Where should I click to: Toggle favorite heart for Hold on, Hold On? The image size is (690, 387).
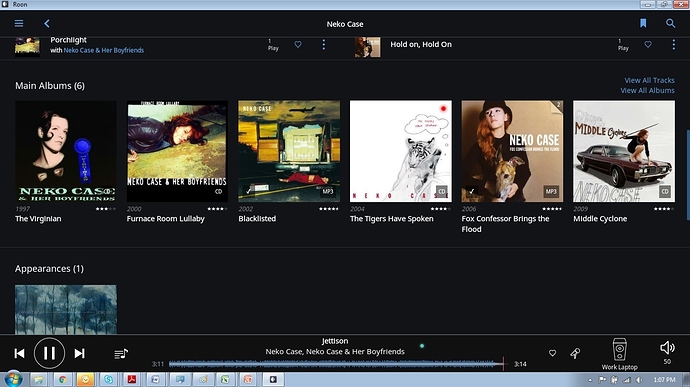tap(648, 44)
